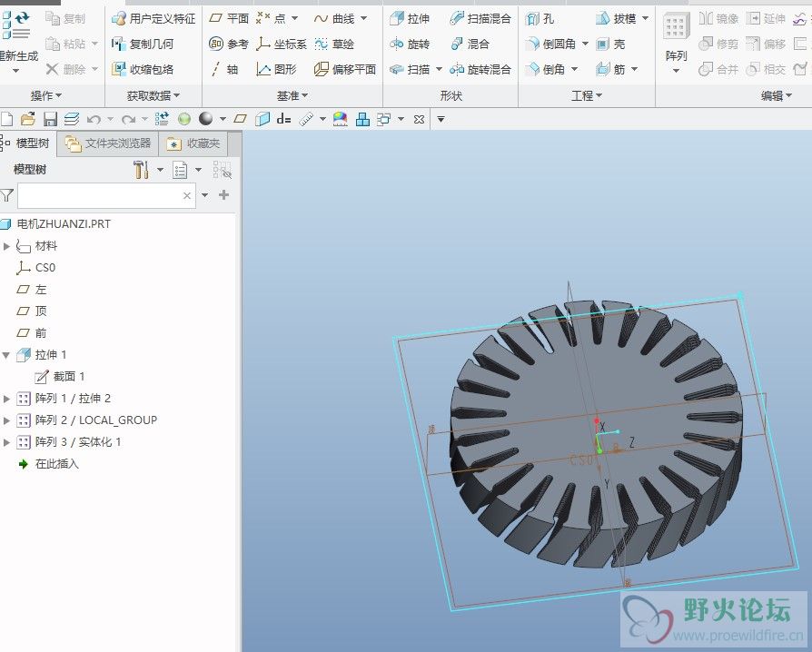Create a datum Plane (平面)

click(x=229, y=19)
